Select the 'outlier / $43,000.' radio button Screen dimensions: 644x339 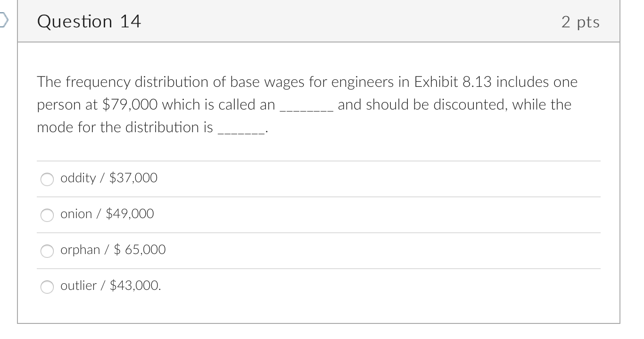[x=47, y=287]
